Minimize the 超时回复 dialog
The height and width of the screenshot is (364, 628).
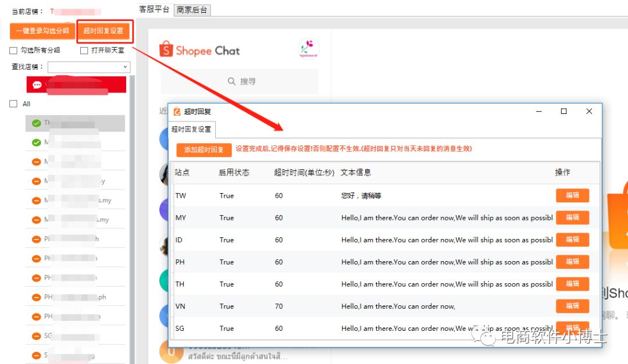538,111
